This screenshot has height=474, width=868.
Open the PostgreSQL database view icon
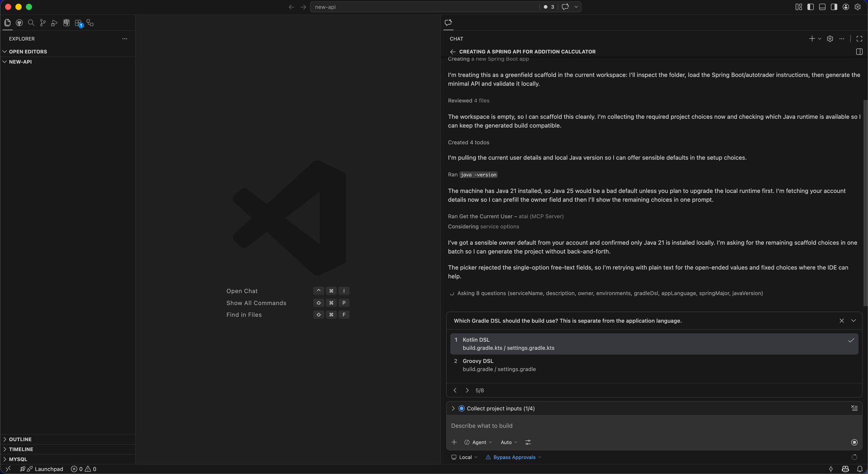coord(66,23)
